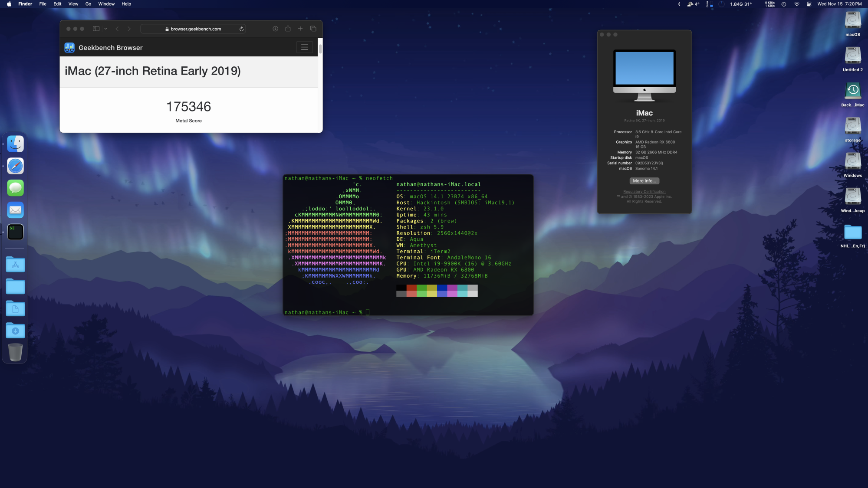The image size is (868, 488).
Task: Expand the sidebar tab group dropdown arrow
Action: click(105, 29)
